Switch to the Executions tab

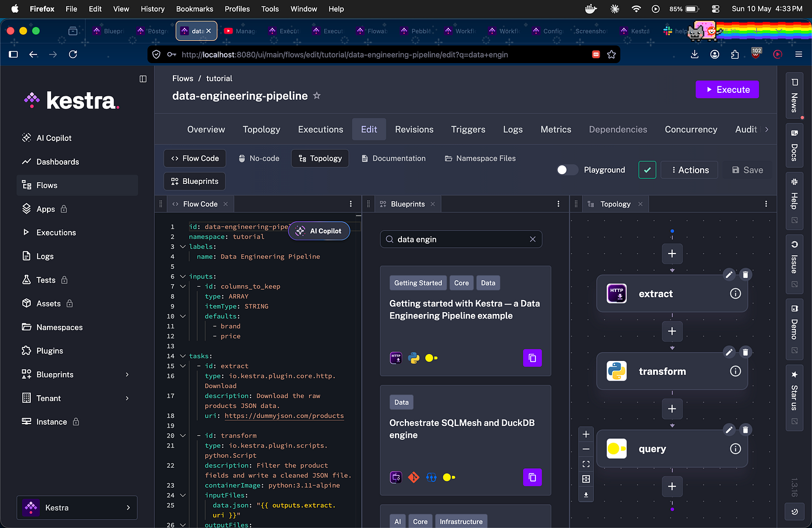pos(321,129)
